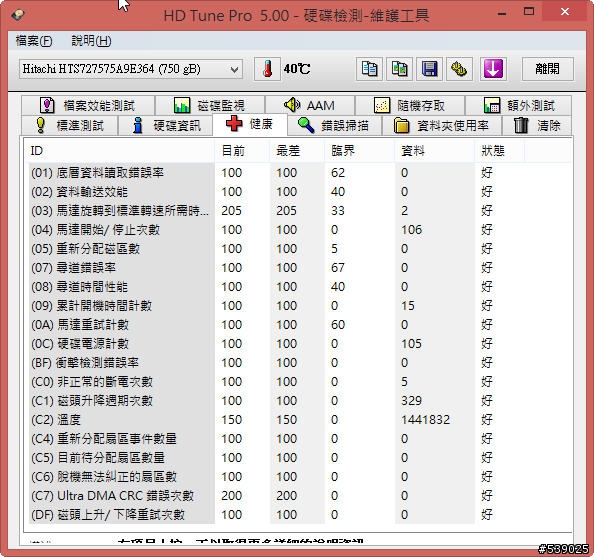Open the 說明(H) menu

point(91,41)
